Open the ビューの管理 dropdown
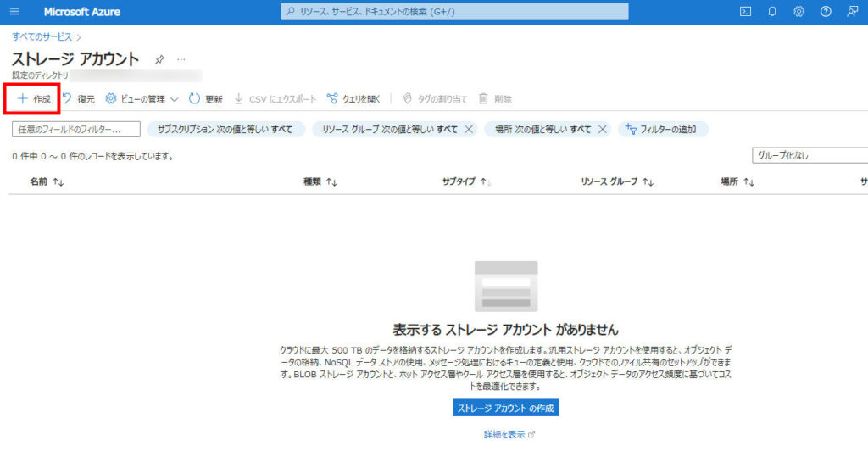 pyautogui.click(x=142, y=99)
